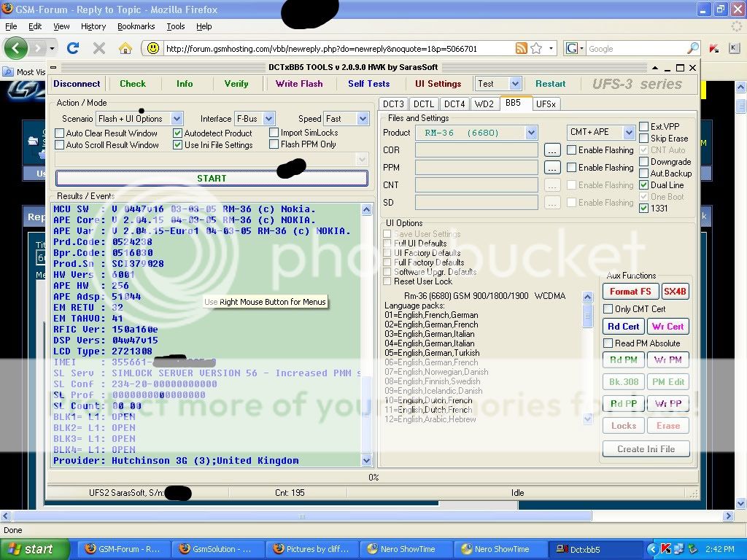This screenshot has width=747, height=560.
Task: Enable Auto Clear Result Window
Action: coord(60,133)
